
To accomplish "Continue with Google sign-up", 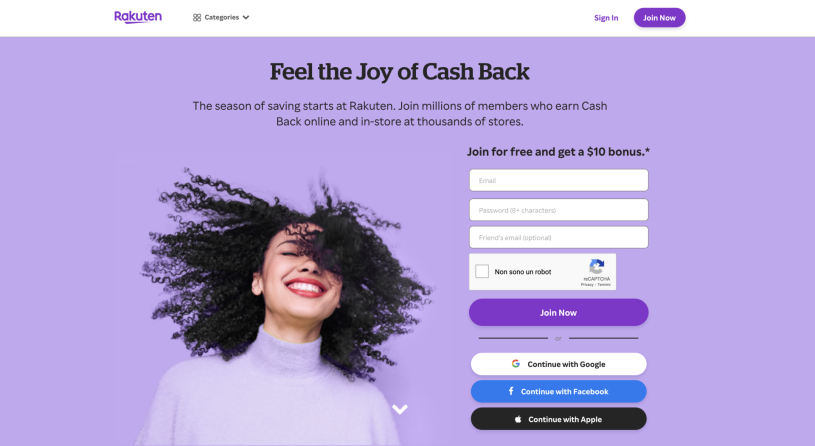I will pos(558,364).
